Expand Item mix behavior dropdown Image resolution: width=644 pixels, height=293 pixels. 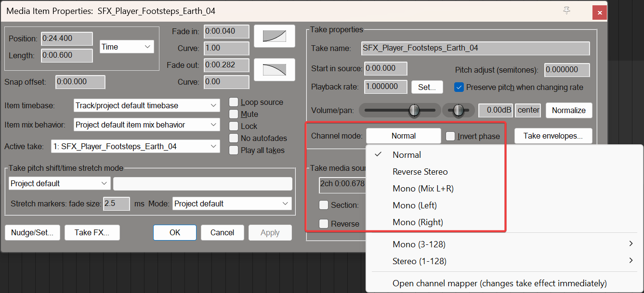[147, 125]
